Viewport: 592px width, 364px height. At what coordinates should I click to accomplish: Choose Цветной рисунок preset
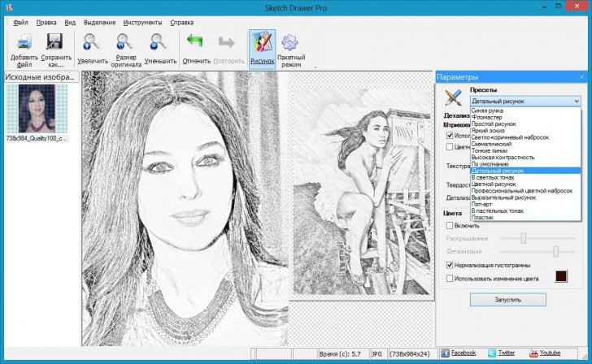point(525,184)
